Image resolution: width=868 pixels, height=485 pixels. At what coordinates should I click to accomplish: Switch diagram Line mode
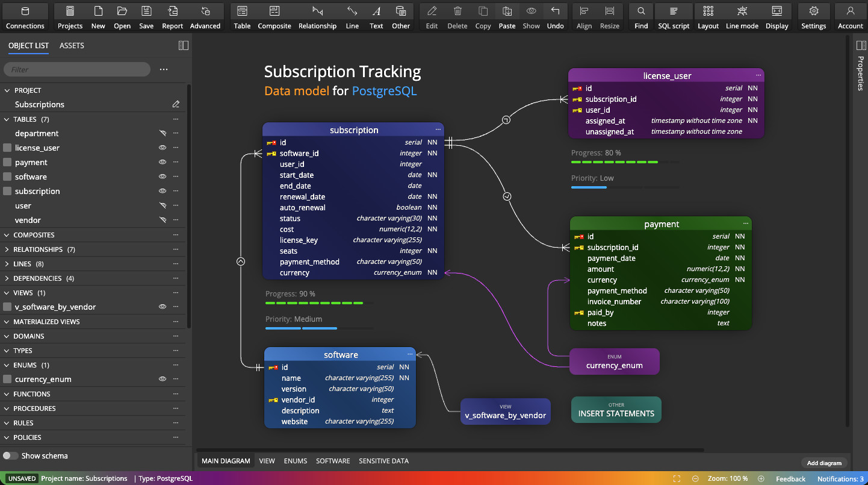click(742, 16)
